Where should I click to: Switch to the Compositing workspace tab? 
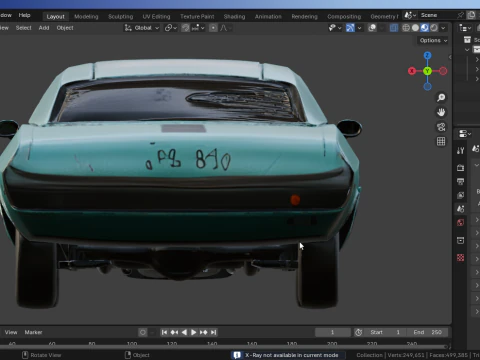click(344, 16)
